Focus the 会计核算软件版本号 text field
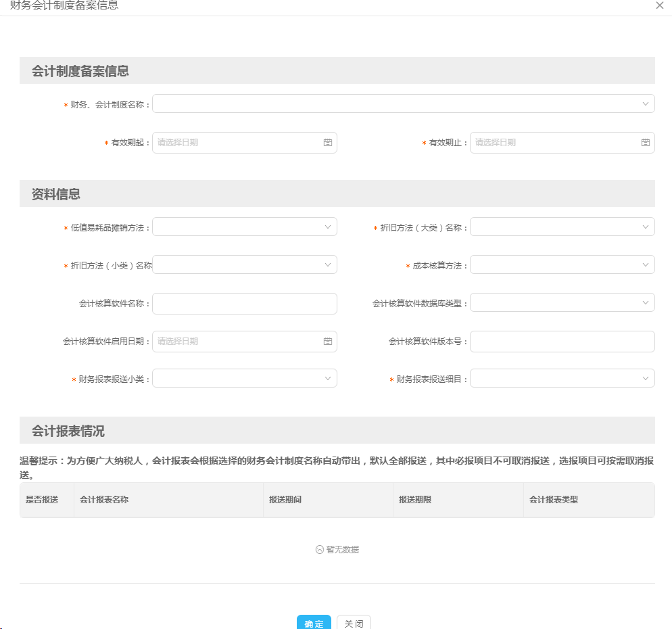 pyautogui.click(x=562, y=342)
